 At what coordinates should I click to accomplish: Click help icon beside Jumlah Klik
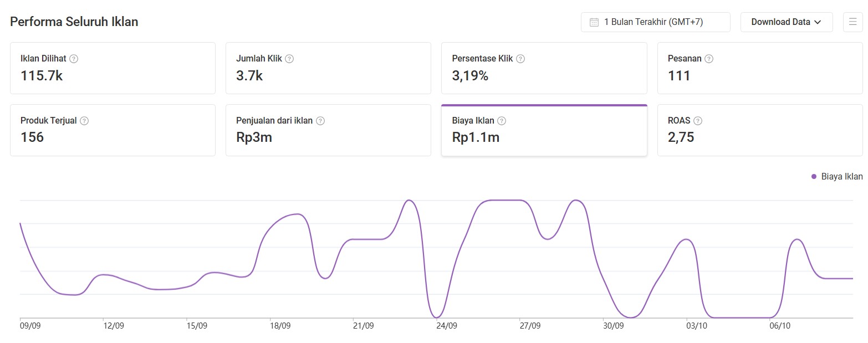pos(289,59)
